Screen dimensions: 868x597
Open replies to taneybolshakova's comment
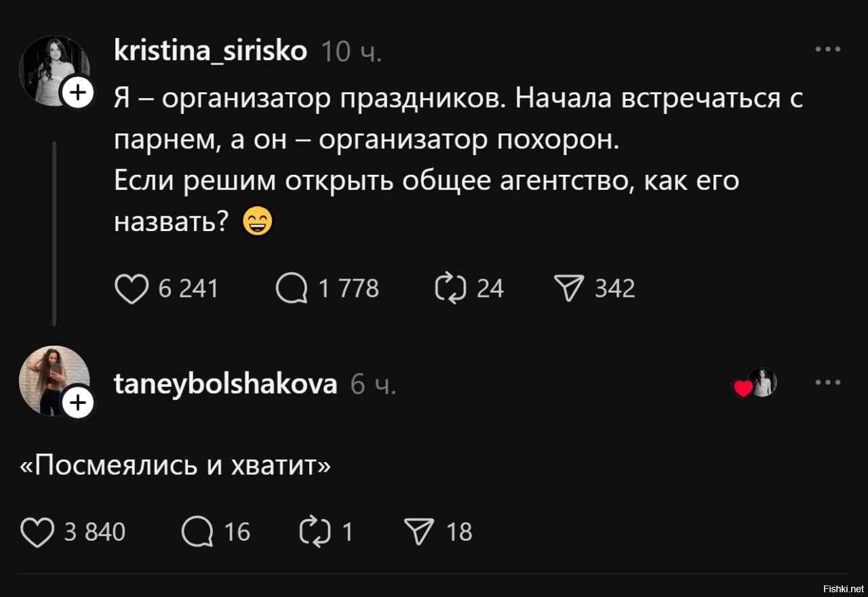[x=197, y=532]
